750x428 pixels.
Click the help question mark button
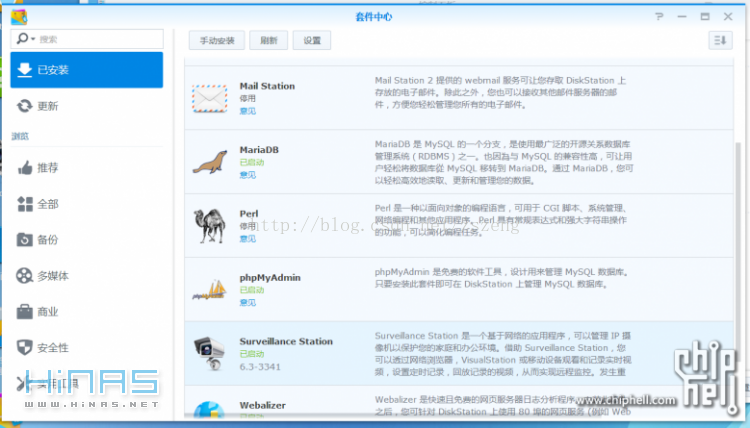(x=659, y=16)
